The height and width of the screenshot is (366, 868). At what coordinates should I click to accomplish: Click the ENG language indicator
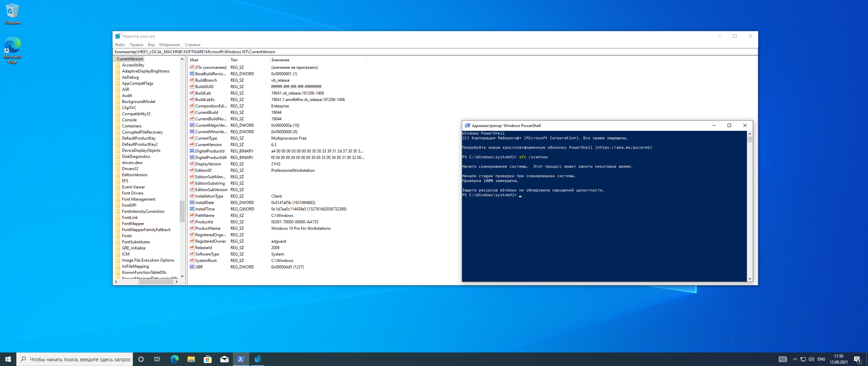pyautogui.click(x=821, y=359)
